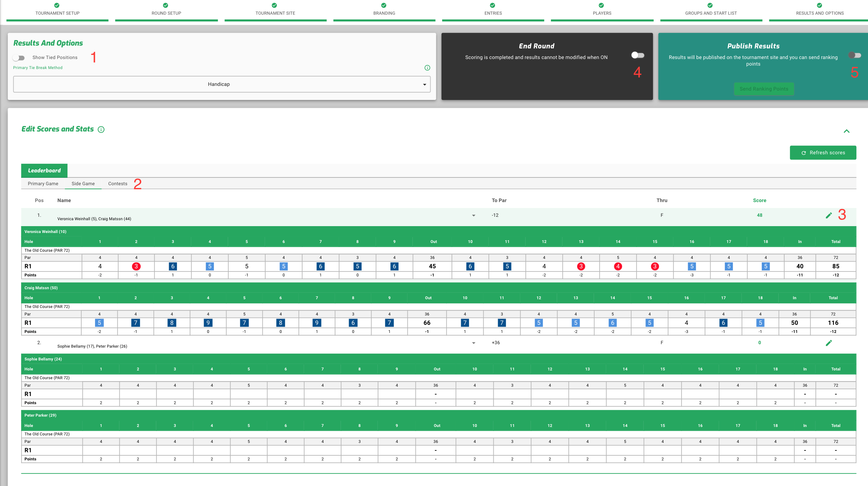Viewport: 868px width, 486px height.
Task: Click the pencil icon for Sophie Bellamy's team
Action: pos(829,343)
